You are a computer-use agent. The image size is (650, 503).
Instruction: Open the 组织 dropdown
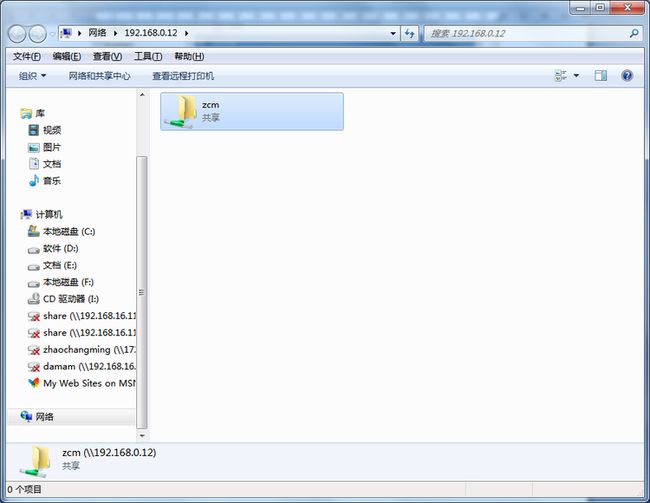(32, 76)
